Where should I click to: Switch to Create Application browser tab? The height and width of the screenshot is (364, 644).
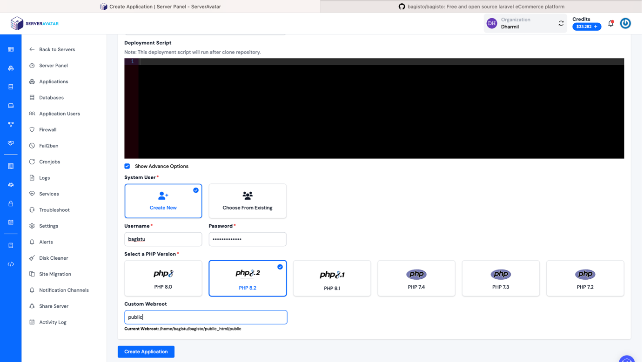pos(161,7)
